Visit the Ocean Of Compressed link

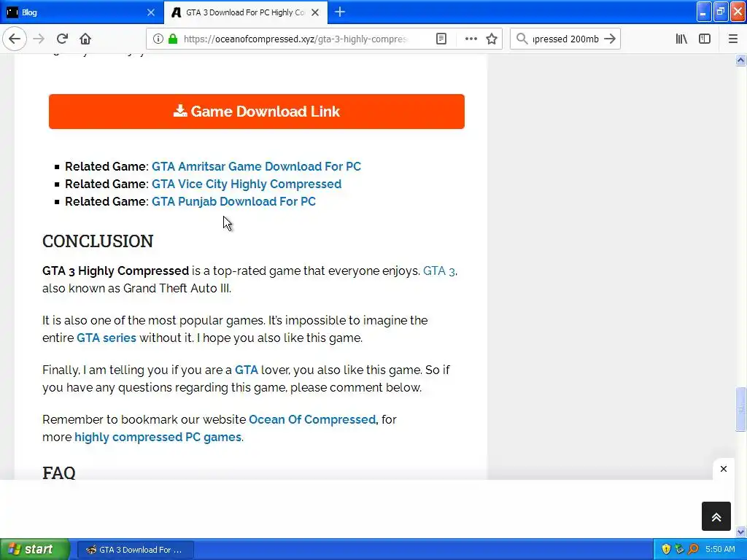312,419
